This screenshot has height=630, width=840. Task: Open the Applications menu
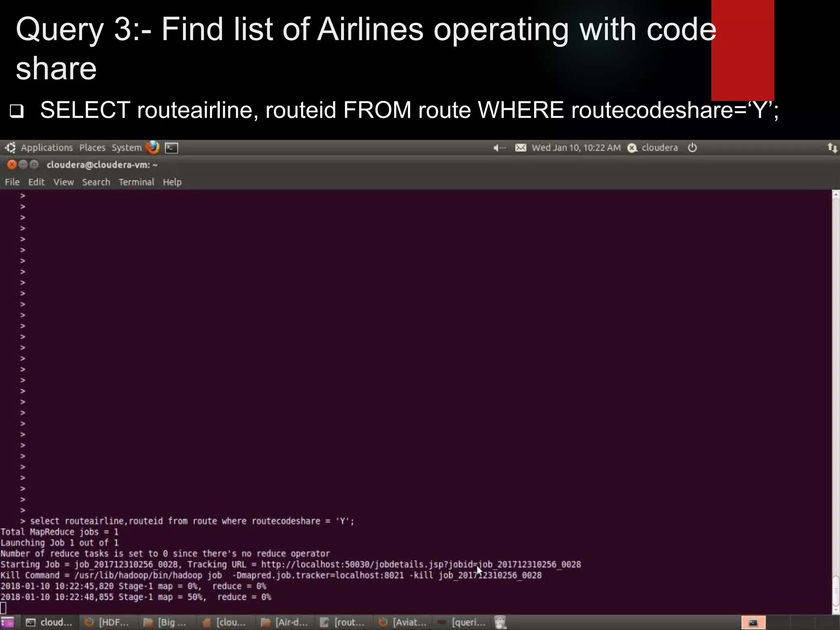point(47,148)
